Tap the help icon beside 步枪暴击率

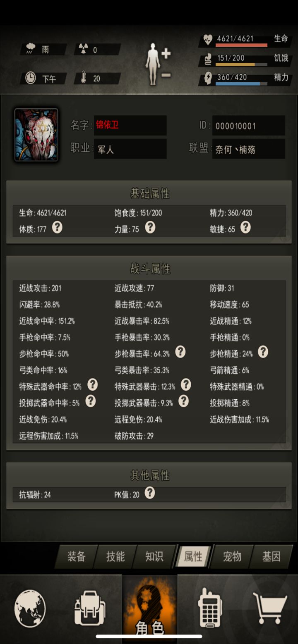(x=180, y=352)
